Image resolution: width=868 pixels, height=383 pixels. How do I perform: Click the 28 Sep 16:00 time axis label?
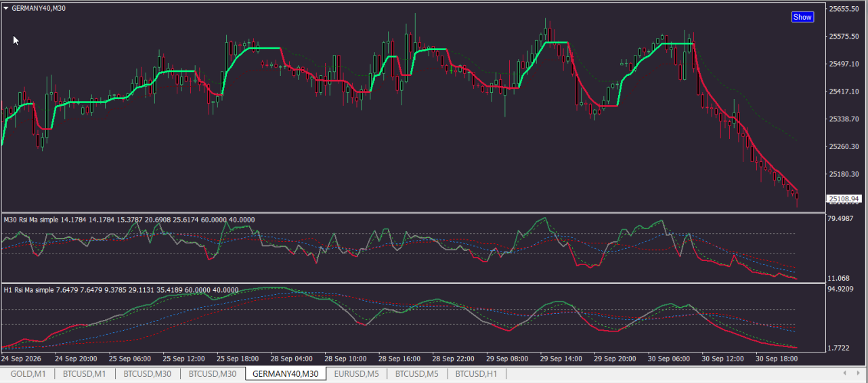click(400, 359)
